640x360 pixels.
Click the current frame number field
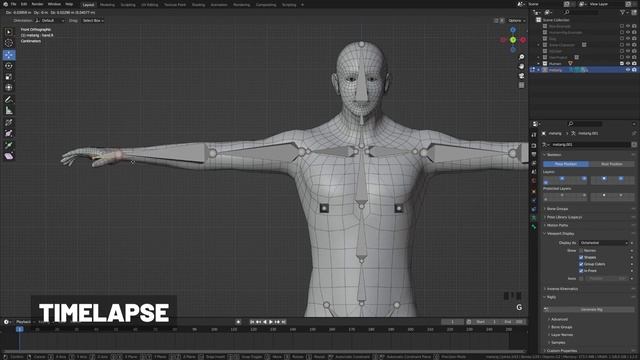(x=452, y=322)
